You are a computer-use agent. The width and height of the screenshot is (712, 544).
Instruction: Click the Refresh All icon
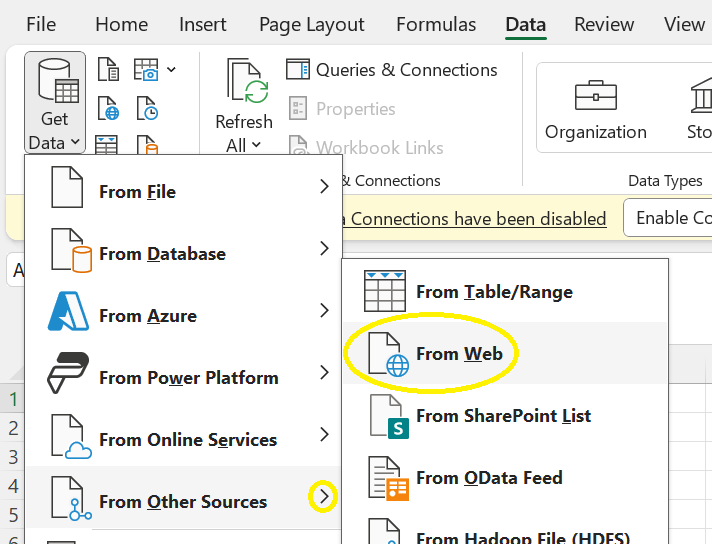(x=247, y=81)
